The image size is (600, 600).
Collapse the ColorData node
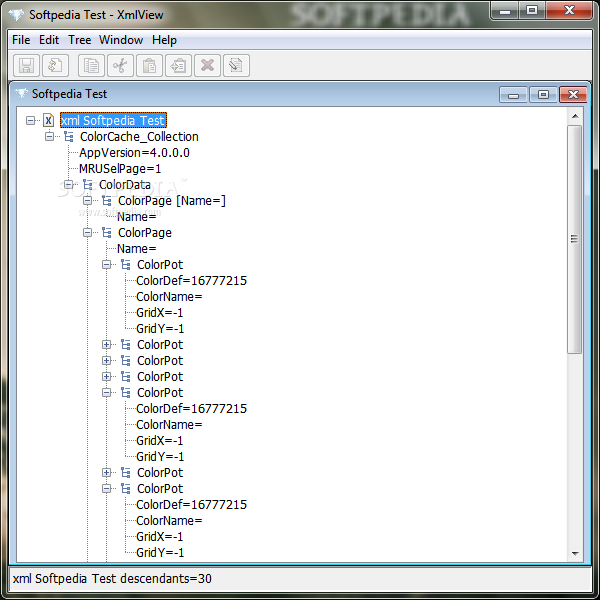pos(68,185)
